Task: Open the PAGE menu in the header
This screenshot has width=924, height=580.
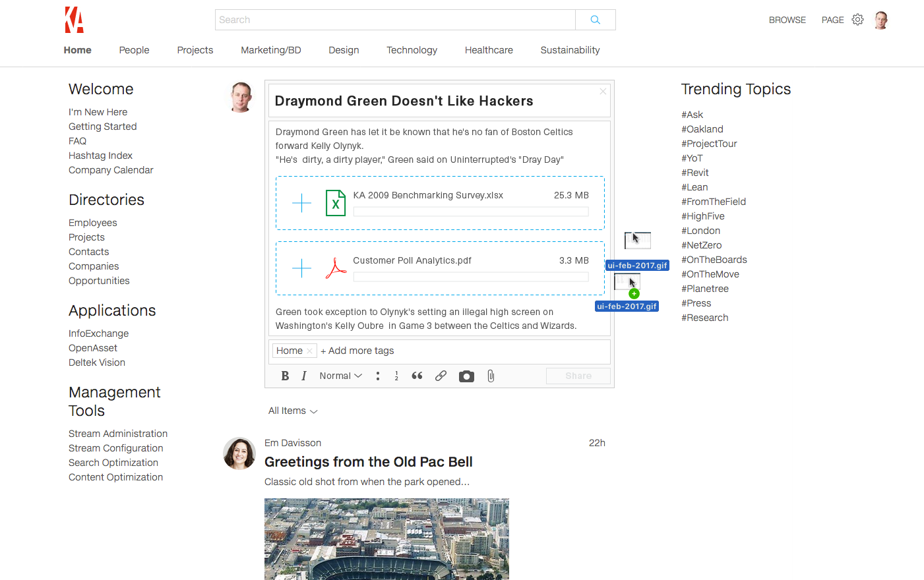Action: [832, 20]
